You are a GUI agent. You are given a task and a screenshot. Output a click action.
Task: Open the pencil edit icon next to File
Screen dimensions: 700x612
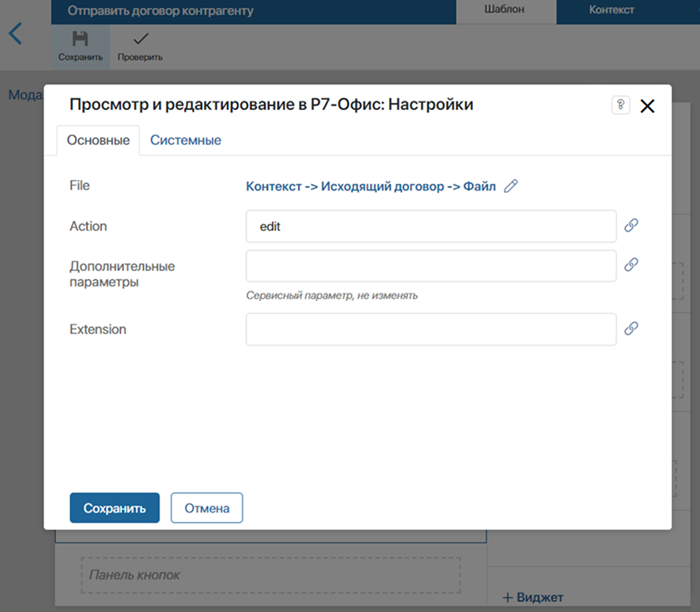click(510, 186)
